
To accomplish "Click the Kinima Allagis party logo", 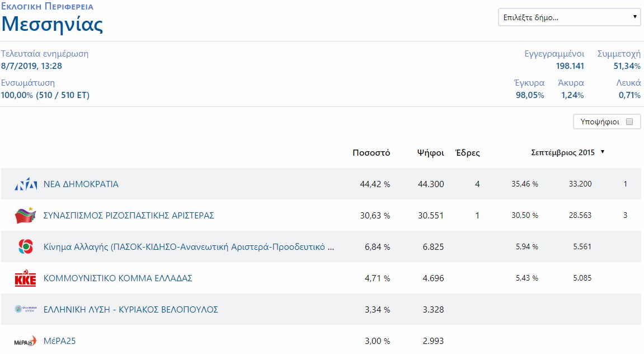I will pos(26,247).
